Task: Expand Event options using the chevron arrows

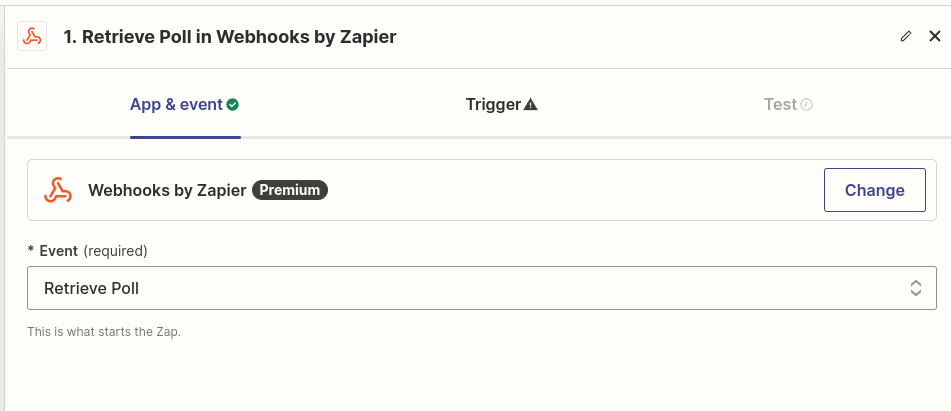Action: click(915, 288)
